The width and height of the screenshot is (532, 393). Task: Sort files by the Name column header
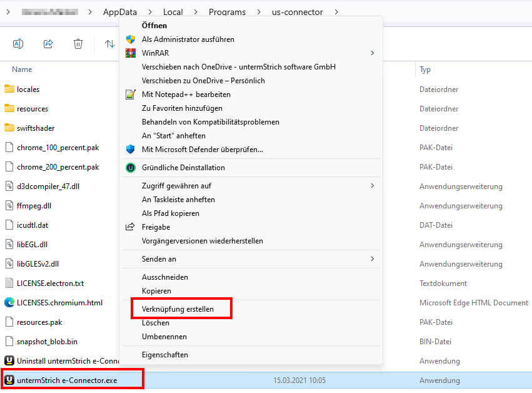tap(23, 69)
